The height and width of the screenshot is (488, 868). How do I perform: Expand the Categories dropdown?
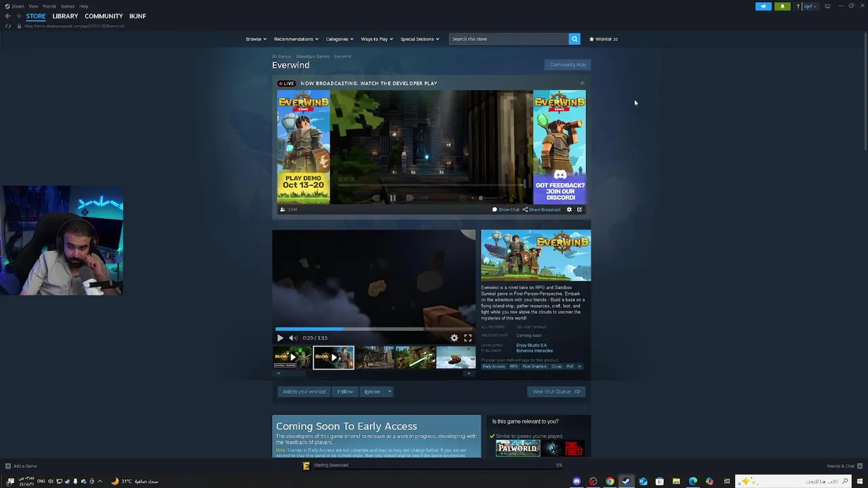[x=339, y=39]
